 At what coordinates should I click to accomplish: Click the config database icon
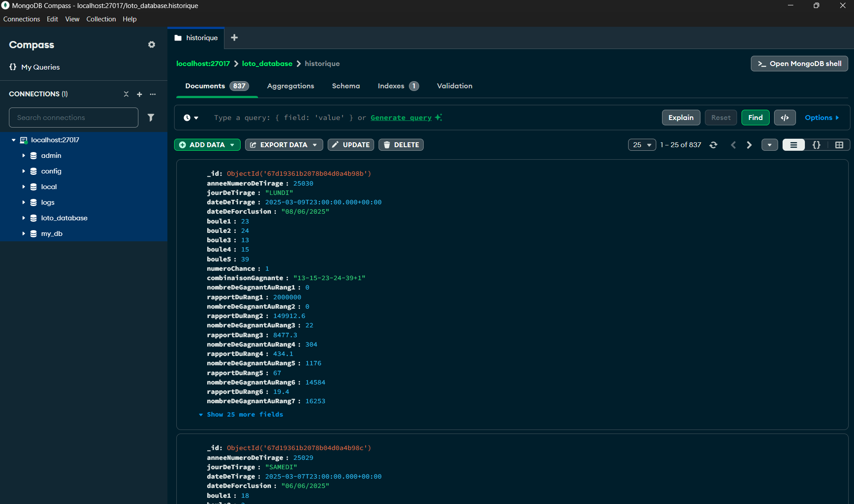33,171
